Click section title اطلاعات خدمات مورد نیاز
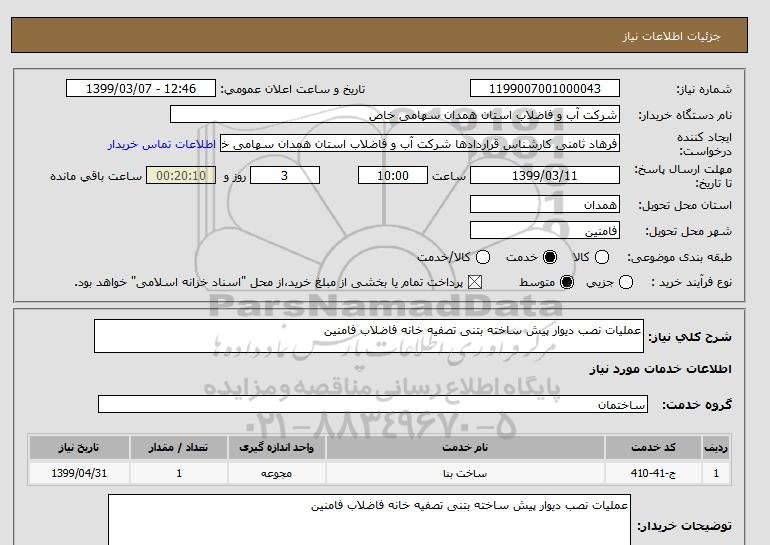This screenshot has height=545, width=770. tap(660, 369)
